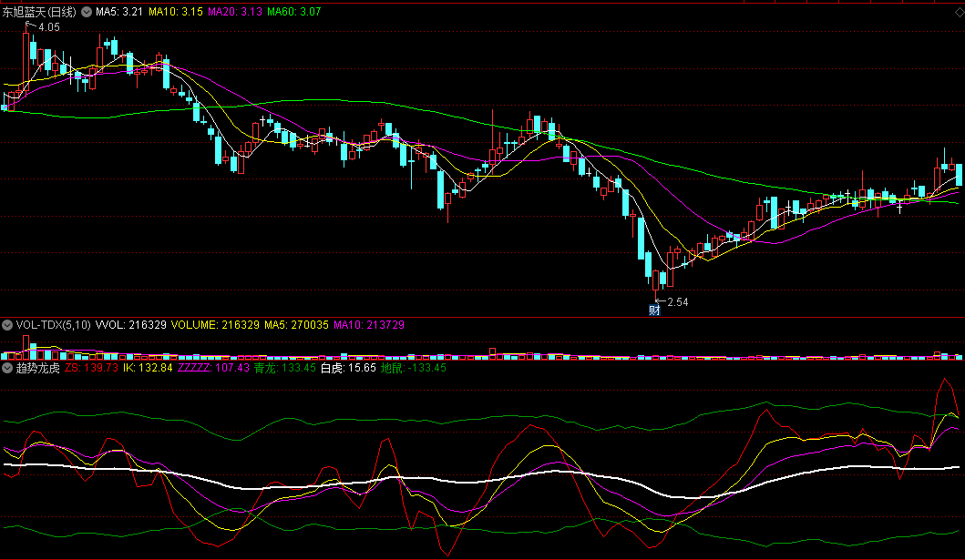Open the dropdown arrow beside 东旭蓝天(日线)
The height and width of the screenshot is (560, 965).
click(87, 12)
